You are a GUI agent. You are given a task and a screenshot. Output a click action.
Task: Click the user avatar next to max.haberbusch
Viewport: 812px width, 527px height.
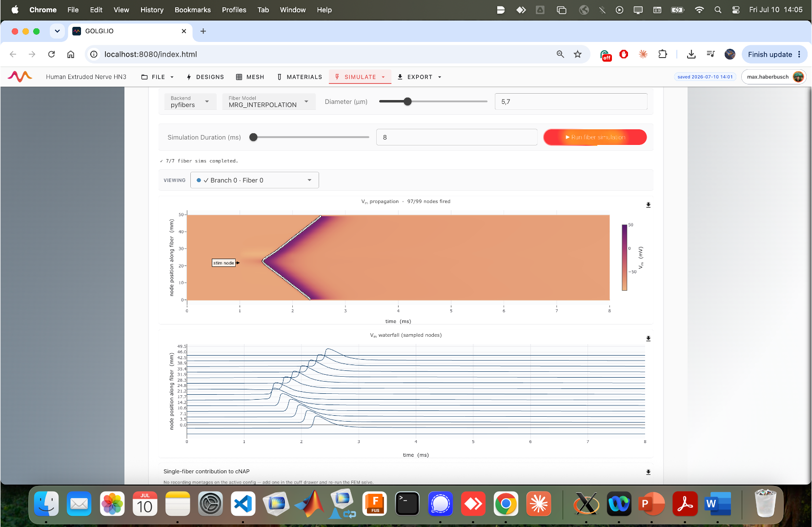798,77
